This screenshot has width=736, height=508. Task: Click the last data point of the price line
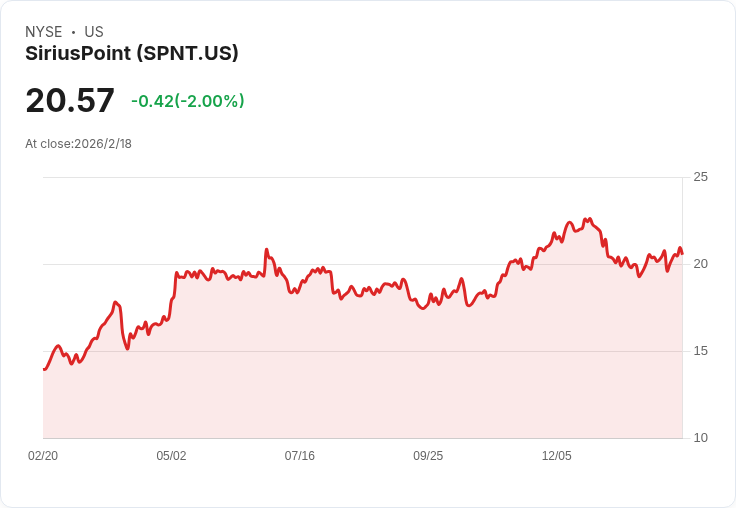(682, 252)
